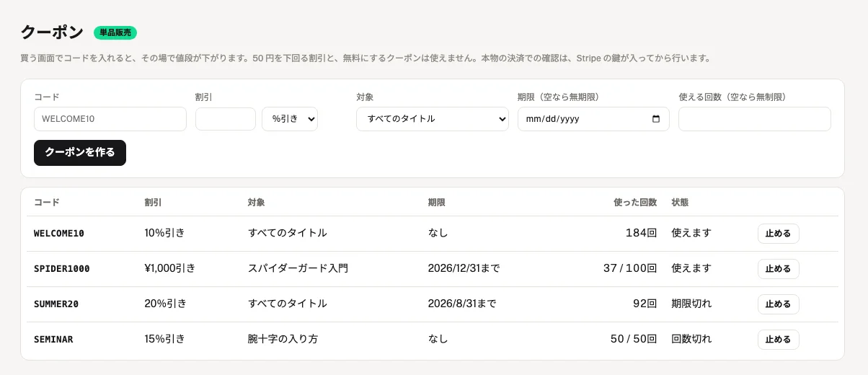Click すべてのタイトル in the WELCOME10 row
868x375 pixels.
click(x=287, y=233)
